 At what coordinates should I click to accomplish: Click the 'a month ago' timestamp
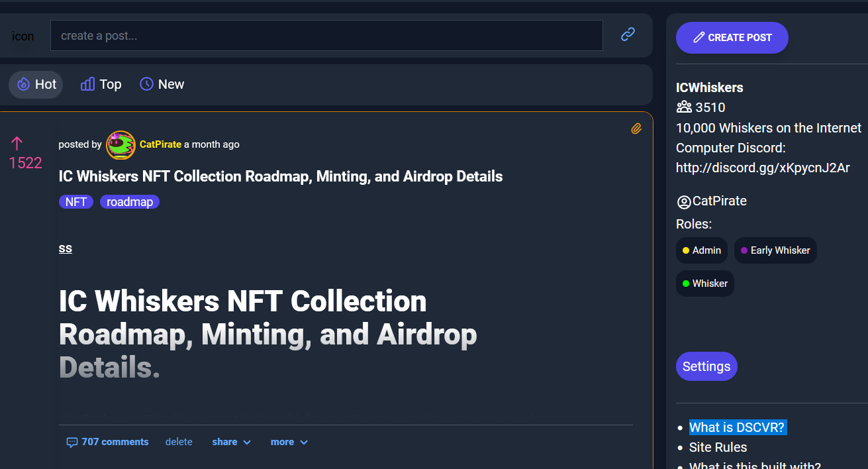(x=212, y=144)
